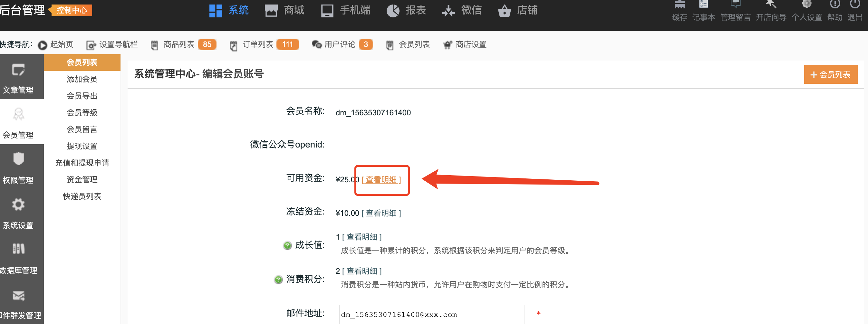Image resolution: width=868 pixels, height=324 pixels.
Task: Click the 111 order count badge
Action: [x=287, y=44]
